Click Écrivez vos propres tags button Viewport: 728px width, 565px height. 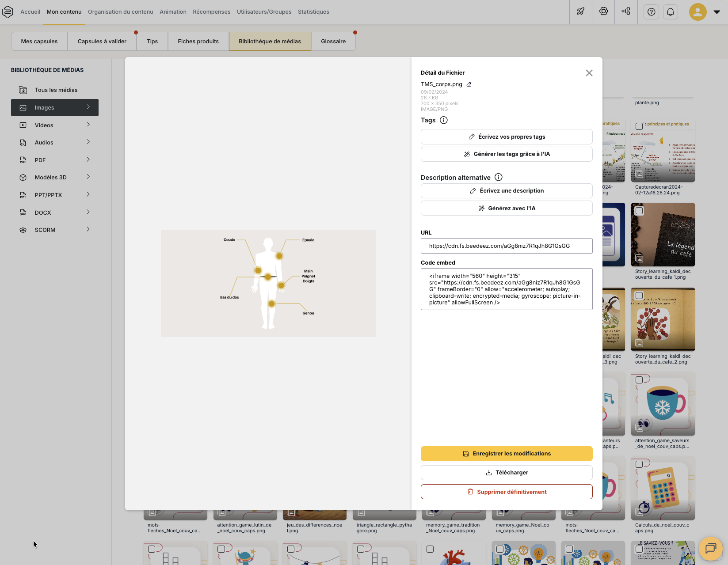click(x=507, y=137)
